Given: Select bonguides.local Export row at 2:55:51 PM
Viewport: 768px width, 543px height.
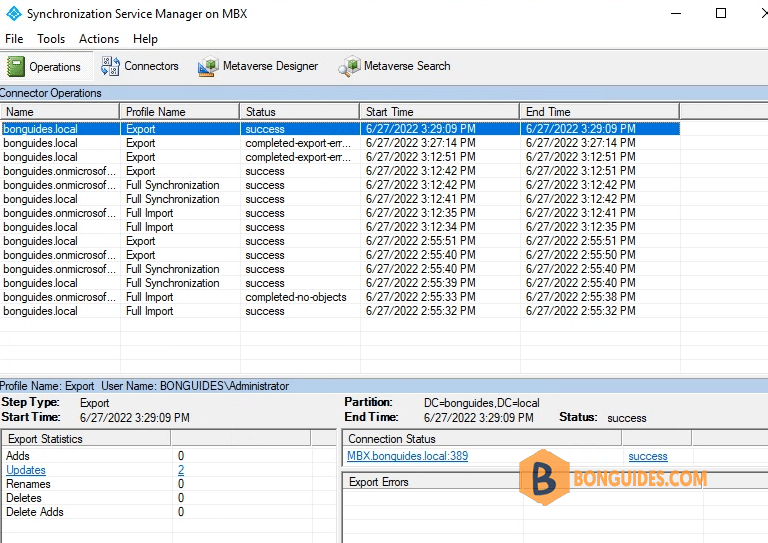Looking at the screenshot, I should [340, 241].
